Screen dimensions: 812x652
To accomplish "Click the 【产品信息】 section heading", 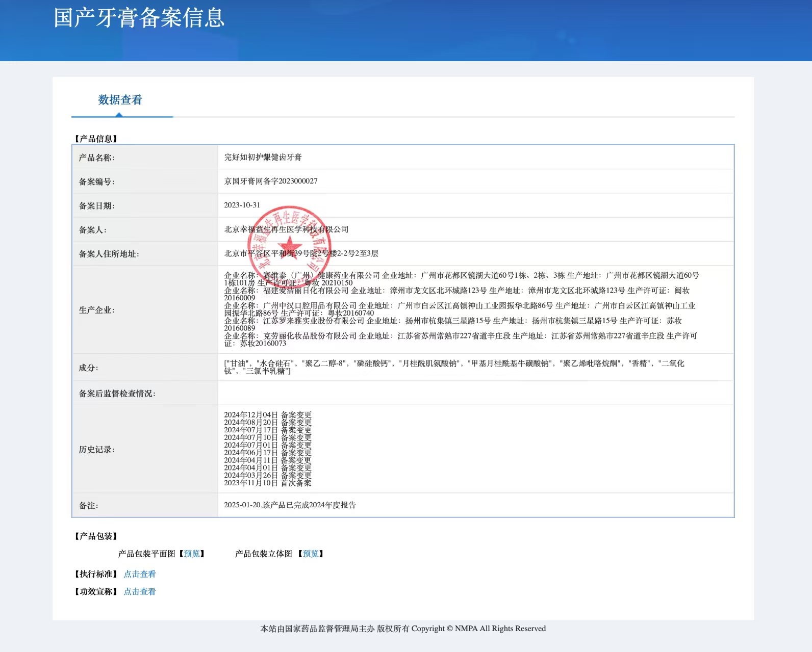I will point(96,139).
